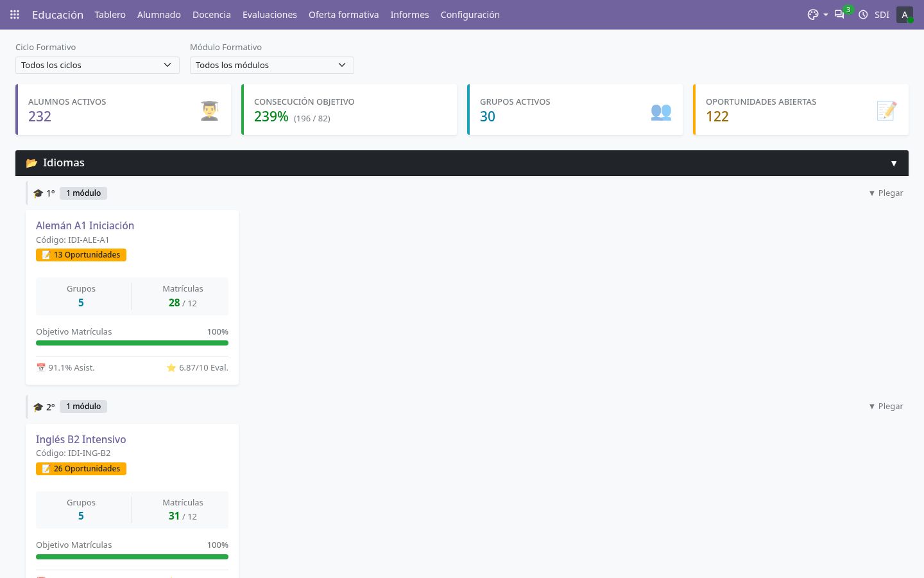Screen dimensions: 924x578
Task: Open the Oferta formativa menu
Action: point(344,15)
